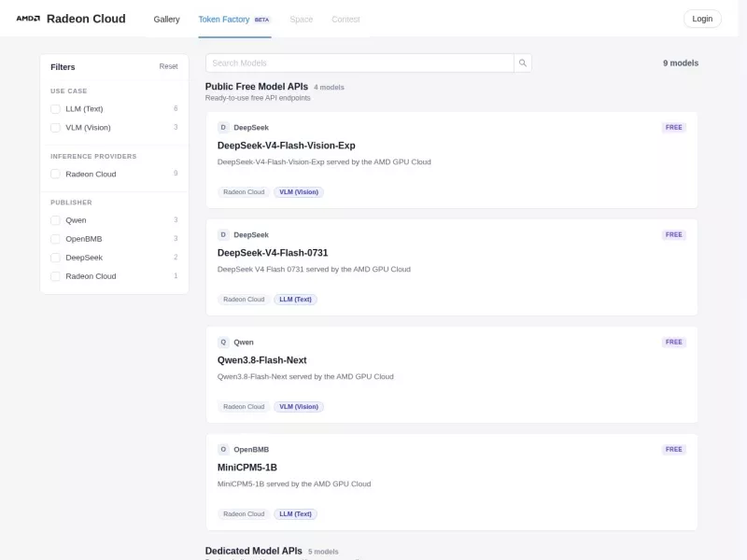Click the 'Filters' panel heading
Screen dimensions: 747x560
point(63,67)
